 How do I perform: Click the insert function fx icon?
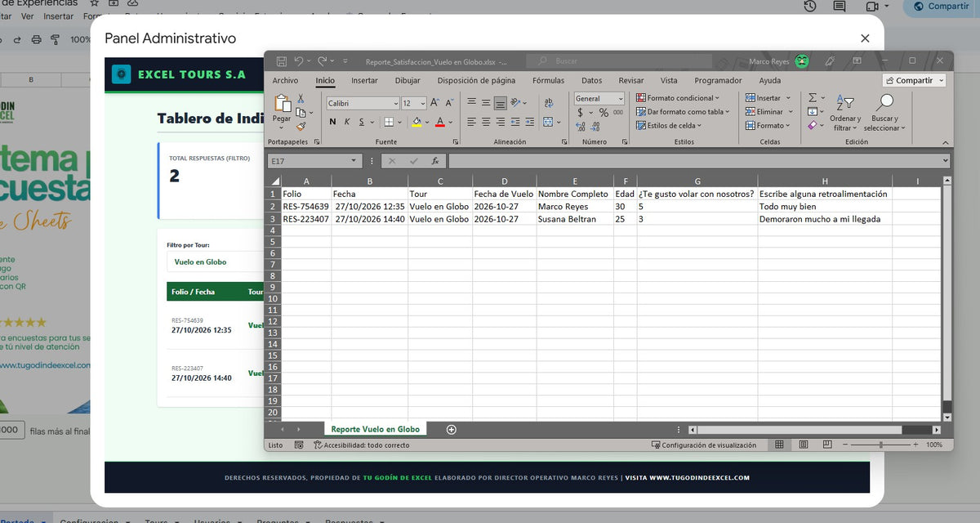(435, 161)
